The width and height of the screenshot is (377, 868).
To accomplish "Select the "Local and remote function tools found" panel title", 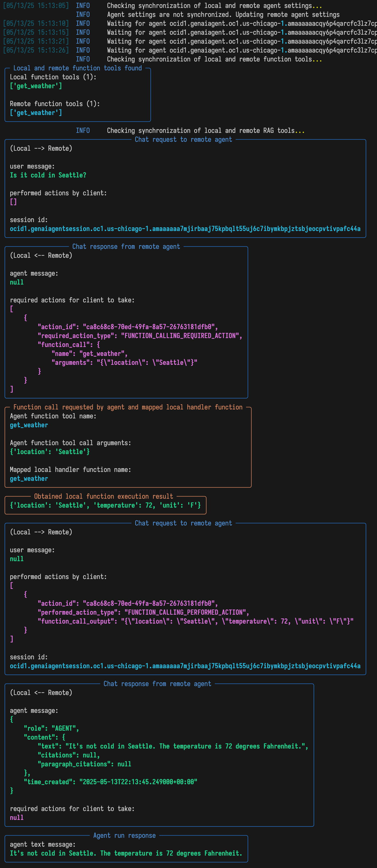I will click(x=77, y=68).
